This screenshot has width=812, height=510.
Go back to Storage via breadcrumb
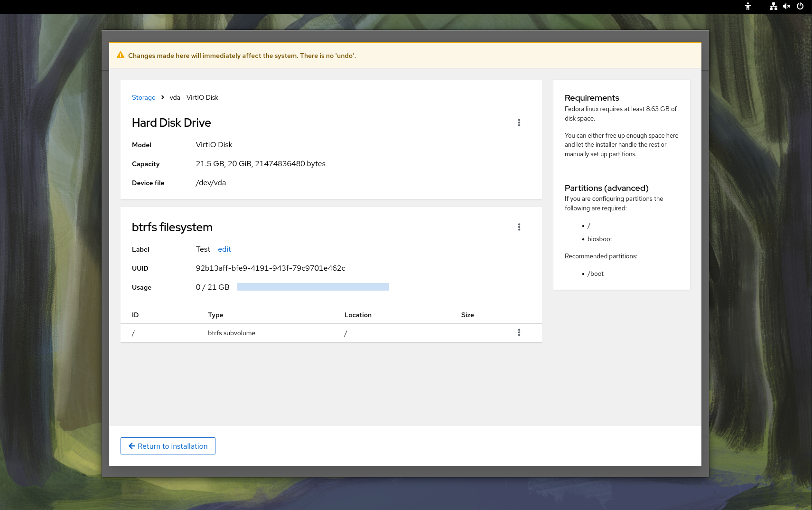point(143,97)
